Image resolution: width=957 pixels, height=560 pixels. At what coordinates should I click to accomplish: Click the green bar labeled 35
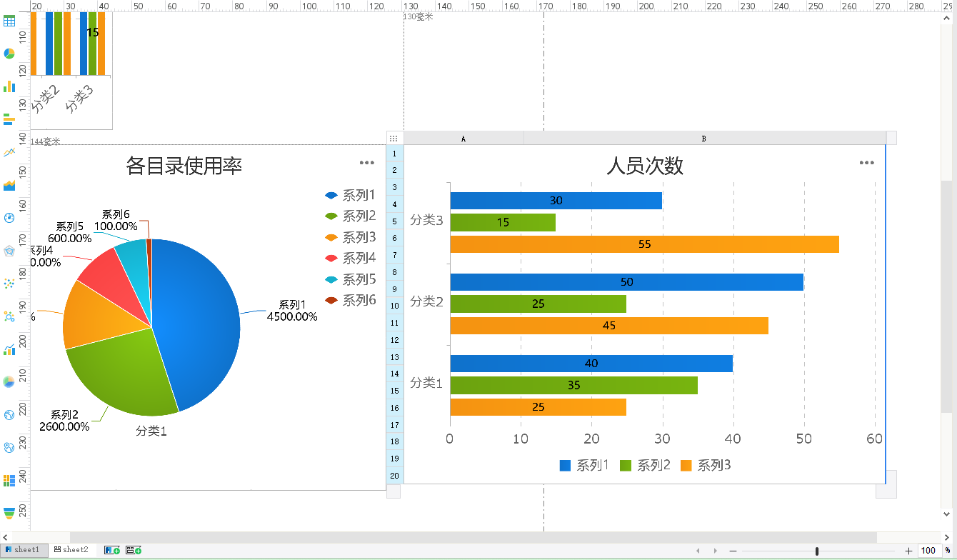coord(573,386)
